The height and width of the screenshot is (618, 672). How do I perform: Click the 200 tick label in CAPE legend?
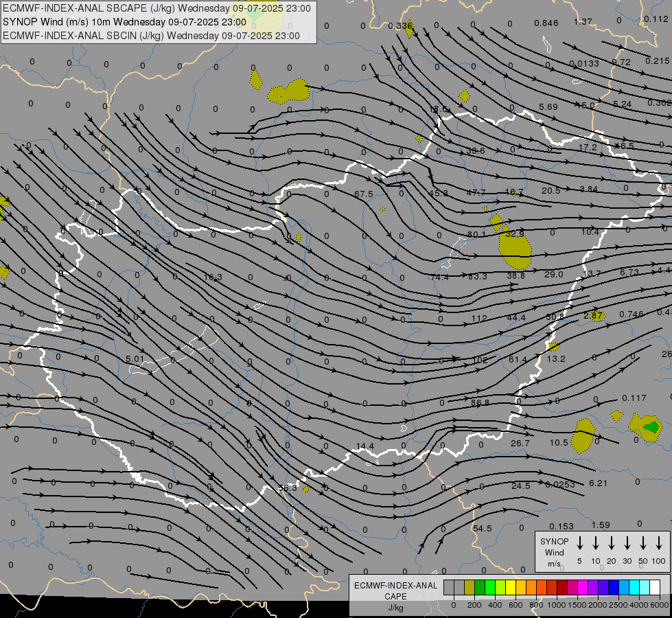coord(474,605)
